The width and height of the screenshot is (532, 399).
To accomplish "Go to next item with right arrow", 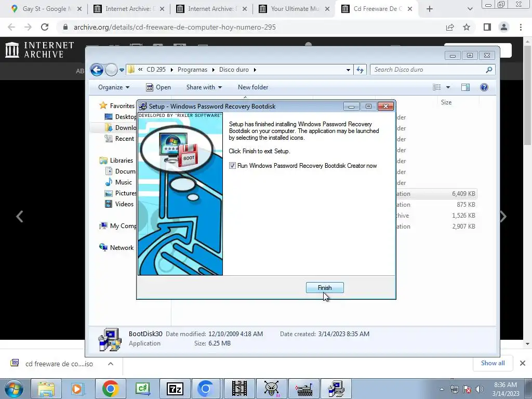I will pyautogui.click(x=503, y=217).
